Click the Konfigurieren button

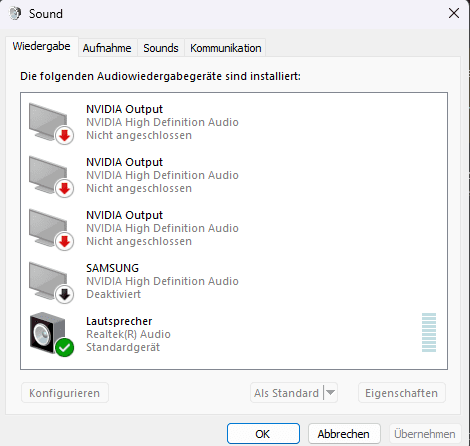point(65,393)
